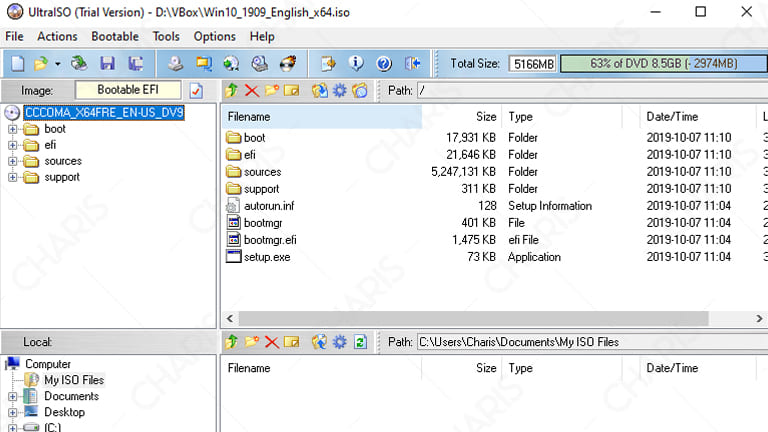Click folder with disc icon in image toolbar
This screenshot has height=432, width=768.
click(360, 91)
